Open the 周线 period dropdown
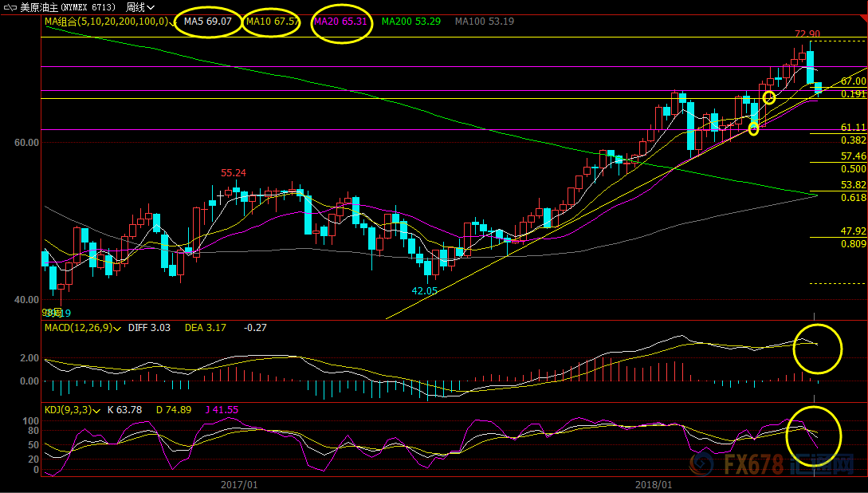868x493 pixels. pos(140,8)
